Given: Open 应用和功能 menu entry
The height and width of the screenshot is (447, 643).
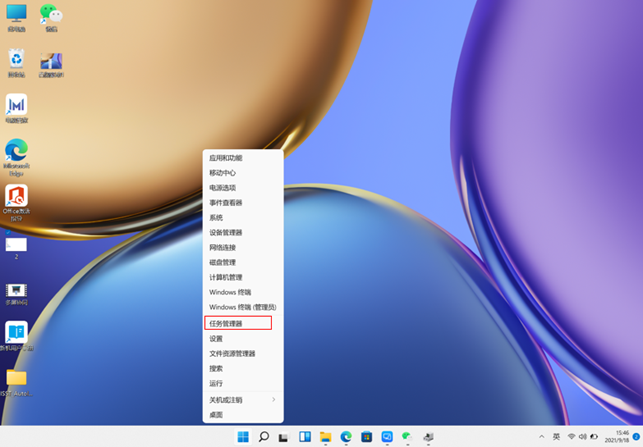Looking at the screenshot, I should 225,157.
